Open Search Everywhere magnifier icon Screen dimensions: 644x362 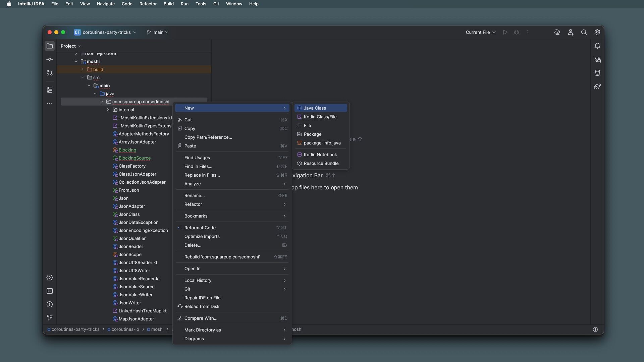click(584, 32)
